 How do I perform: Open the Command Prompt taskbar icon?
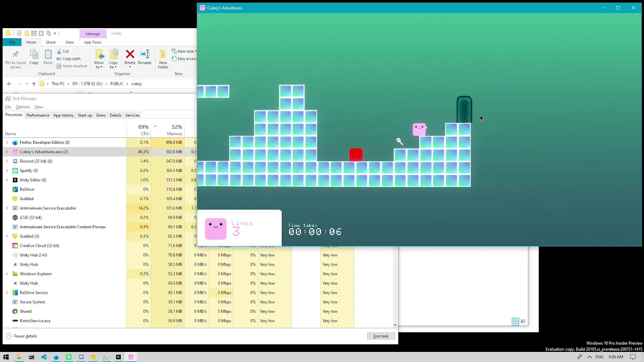(31, 357)
